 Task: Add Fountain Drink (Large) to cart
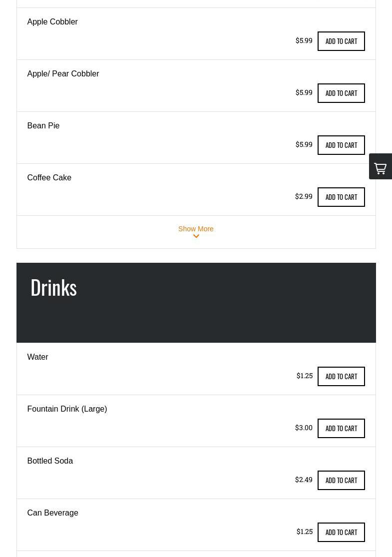coord(341,428)
